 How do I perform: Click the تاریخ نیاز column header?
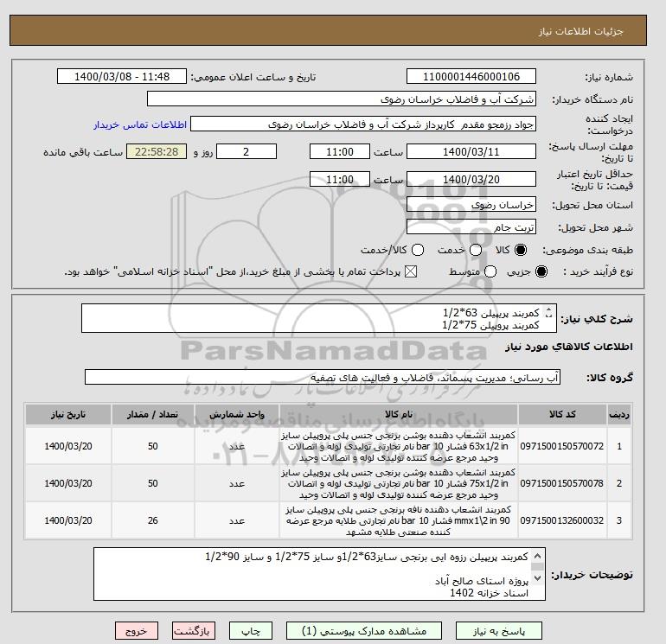click(68, 414)
